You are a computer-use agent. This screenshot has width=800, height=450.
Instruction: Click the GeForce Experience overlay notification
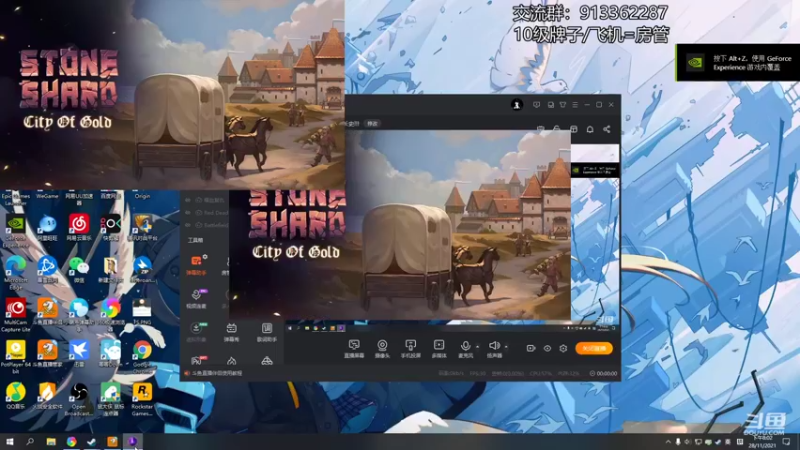[x=738, y=62]
